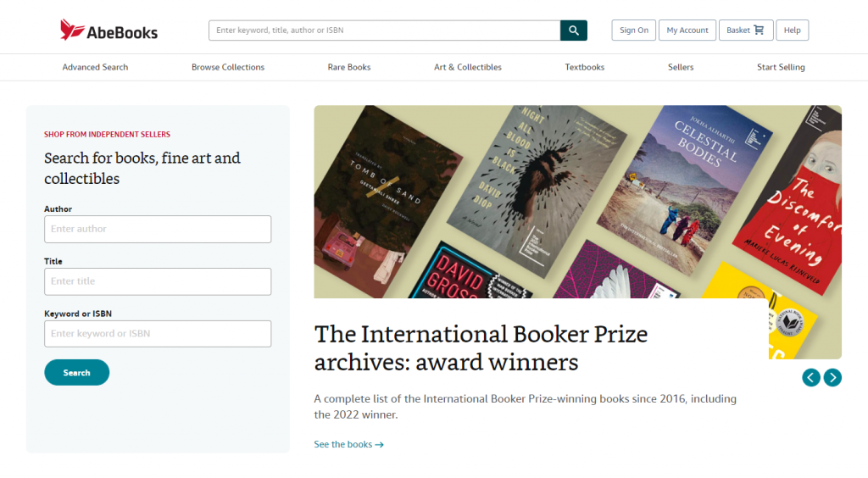Image resolution: width=868 pixels, height=478 pixels.
Task: Click the Title input field
Action: (158, 281)
